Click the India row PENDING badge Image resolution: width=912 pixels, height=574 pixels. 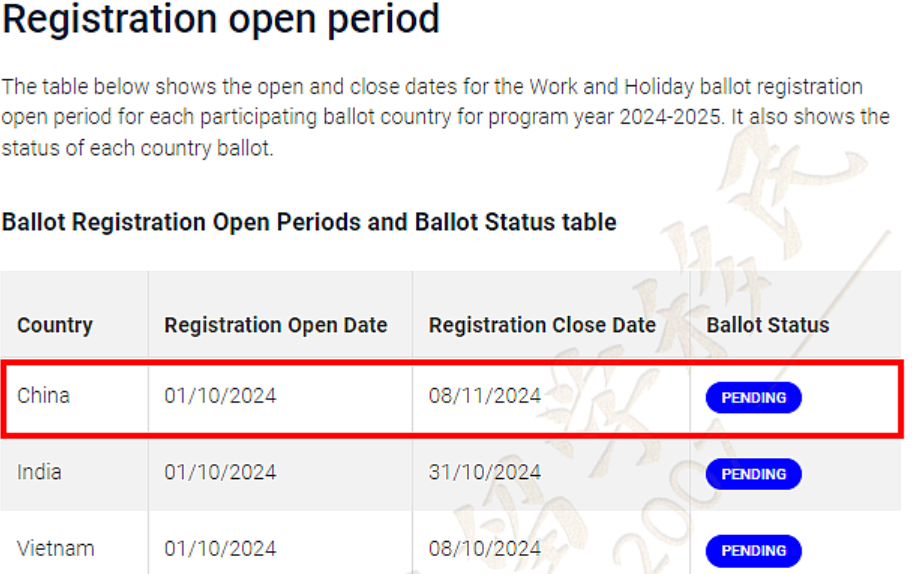(753, 474)
